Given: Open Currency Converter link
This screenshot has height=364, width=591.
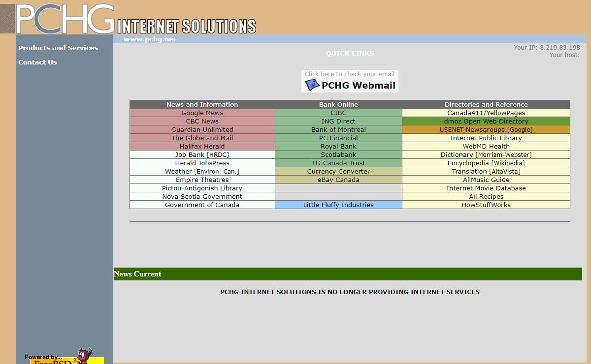Looking at the screenshot, I should pos(338,172).
